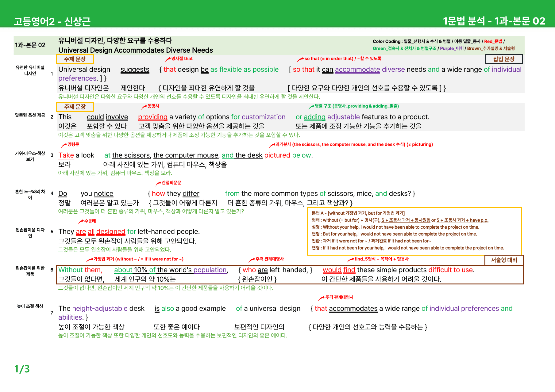Click the red note '간접의문문'
This screenshot has width=555, height=392.
(x=172, y=183)
